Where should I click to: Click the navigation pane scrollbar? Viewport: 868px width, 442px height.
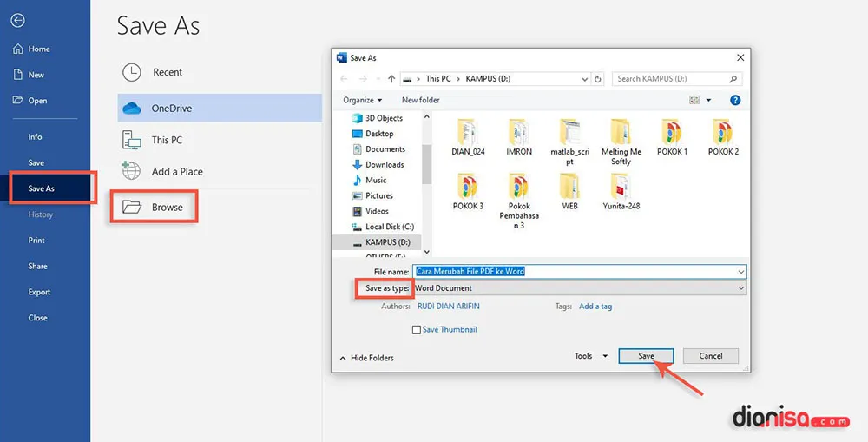(426, 164)
